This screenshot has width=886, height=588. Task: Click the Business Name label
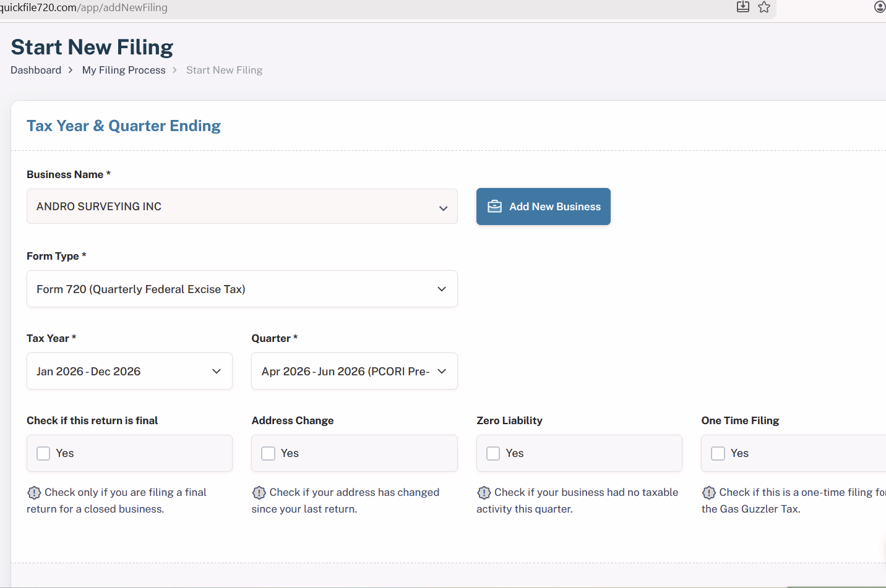[69, 174]
